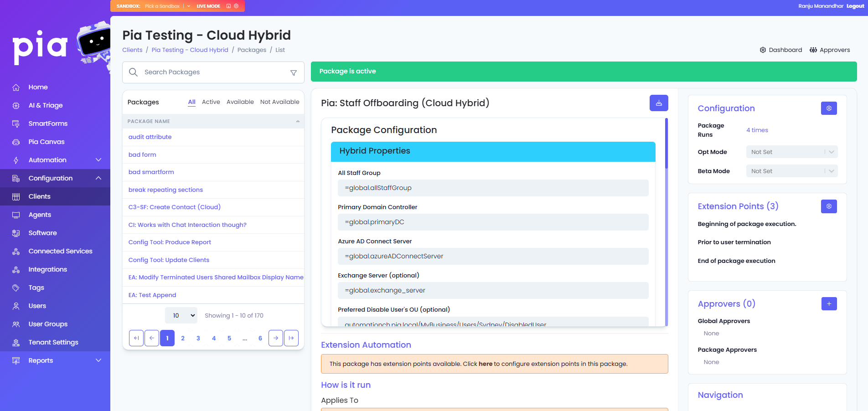Image resolution: width=868 pixels, height=411 pixels.
Task: Open SmartForms sidebar icon
Action: pos(16,123)
